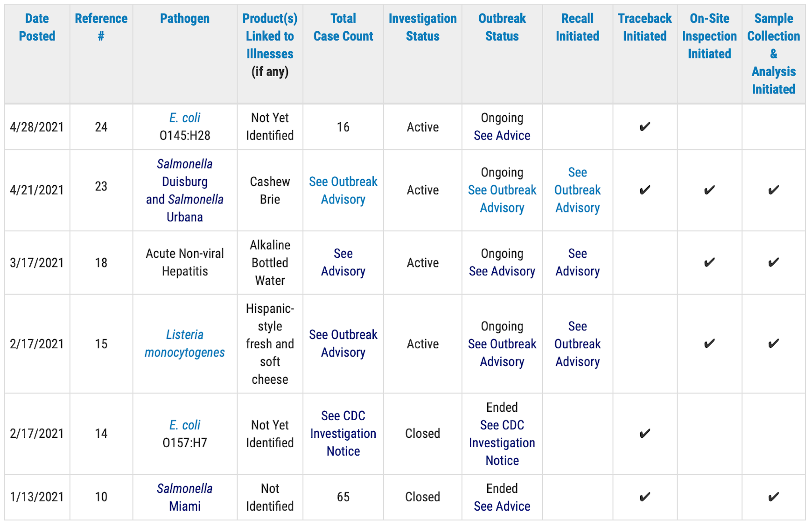Open Salmonella Duisburg and Urbana pathogen link

click(x=185, y=190)
